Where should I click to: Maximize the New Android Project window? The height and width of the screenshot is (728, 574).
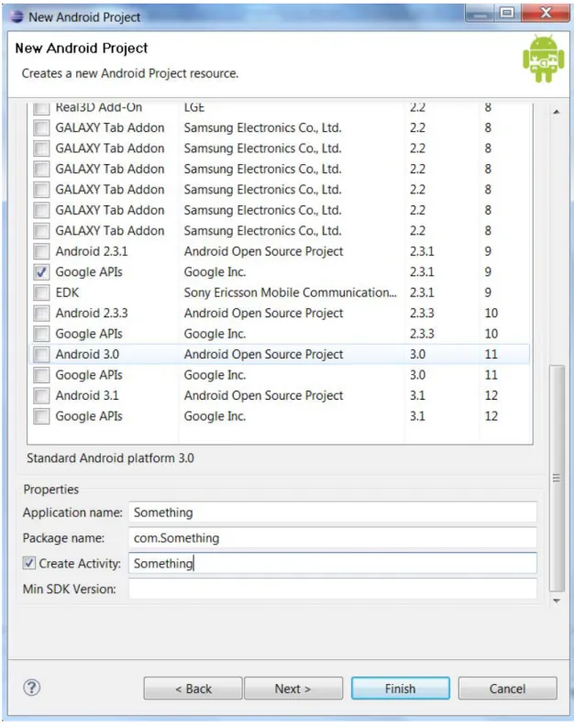pos(507,13)
